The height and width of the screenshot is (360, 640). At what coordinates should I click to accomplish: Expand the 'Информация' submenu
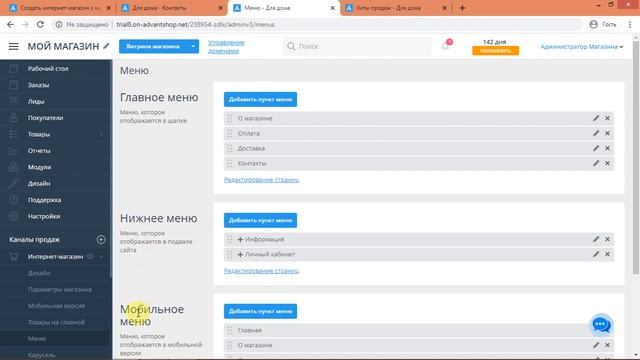[240, 240]
